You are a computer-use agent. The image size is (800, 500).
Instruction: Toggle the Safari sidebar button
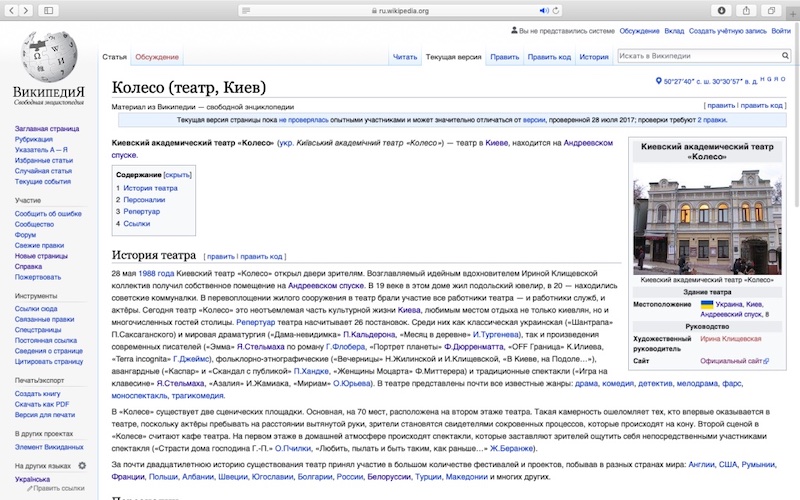pyautogui.click(x=48, y=10)
